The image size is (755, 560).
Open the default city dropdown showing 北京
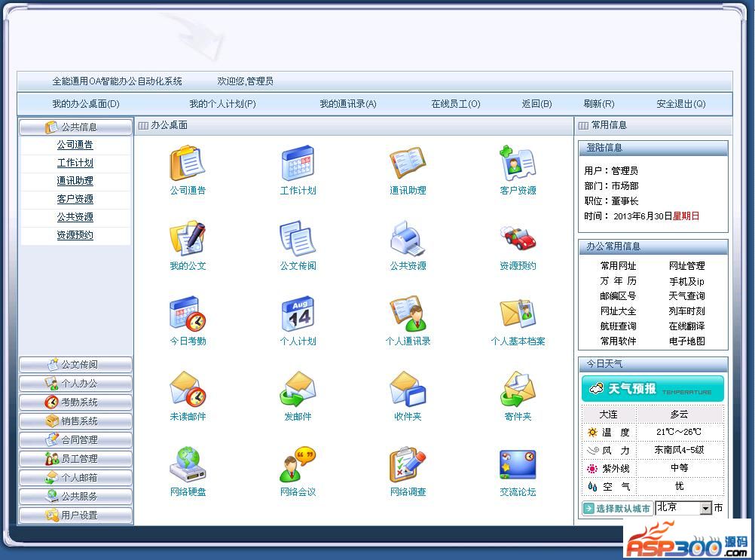705,509
